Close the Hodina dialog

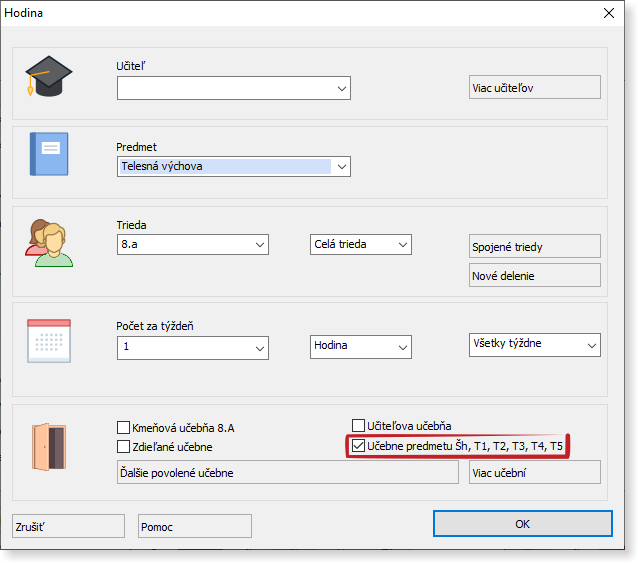[609, 13]
